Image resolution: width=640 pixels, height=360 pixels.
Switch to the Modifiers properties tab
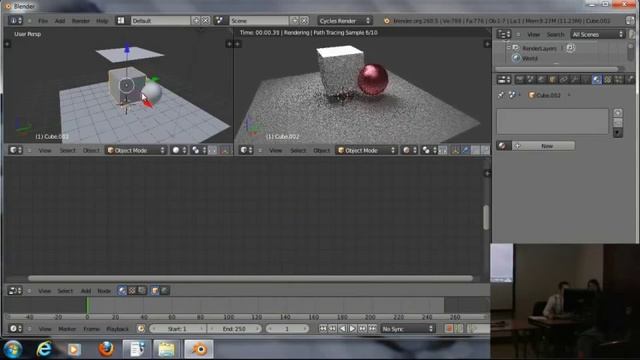coord(574,79)
